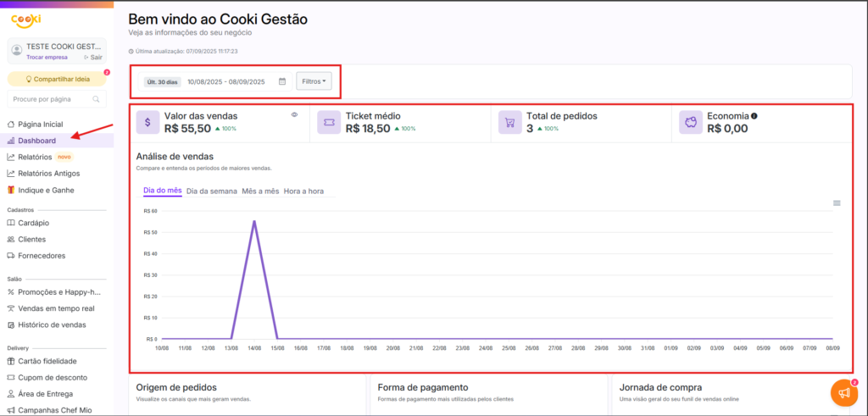The width and height of the screenshot is (868, 416).
Task: Click the user avatar icon
Action: pos(17,51)
